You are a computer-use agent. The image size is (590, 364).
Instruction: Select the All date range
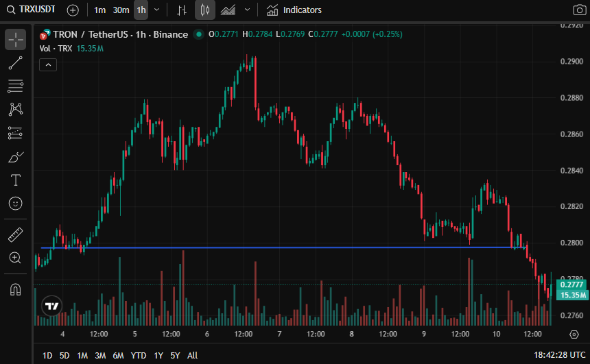tap(192, 355)
